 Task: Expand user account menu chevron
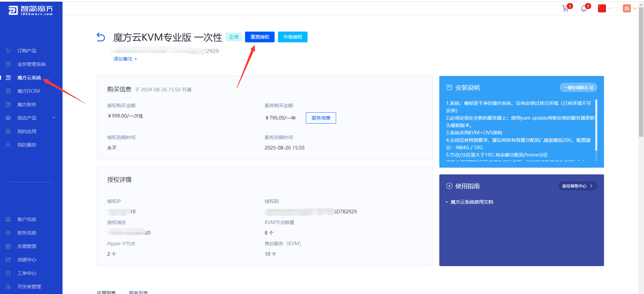[x=635, y=9]
